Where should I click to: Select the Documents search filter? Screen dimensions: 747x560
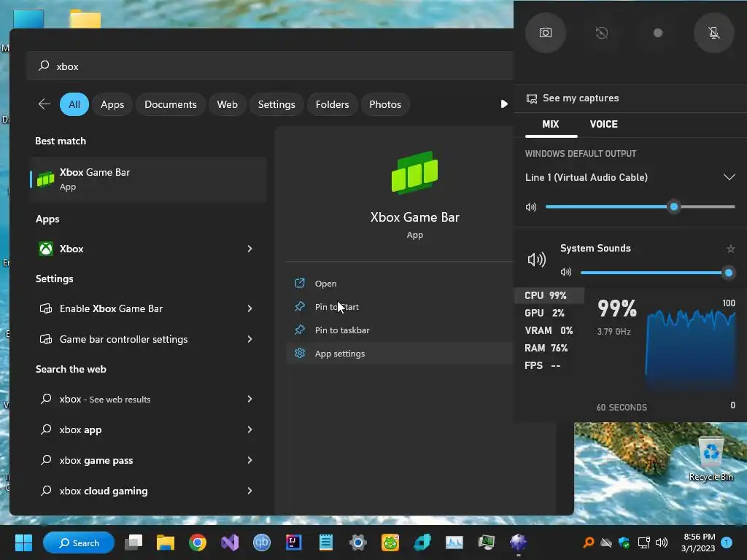tap(171, 104)
